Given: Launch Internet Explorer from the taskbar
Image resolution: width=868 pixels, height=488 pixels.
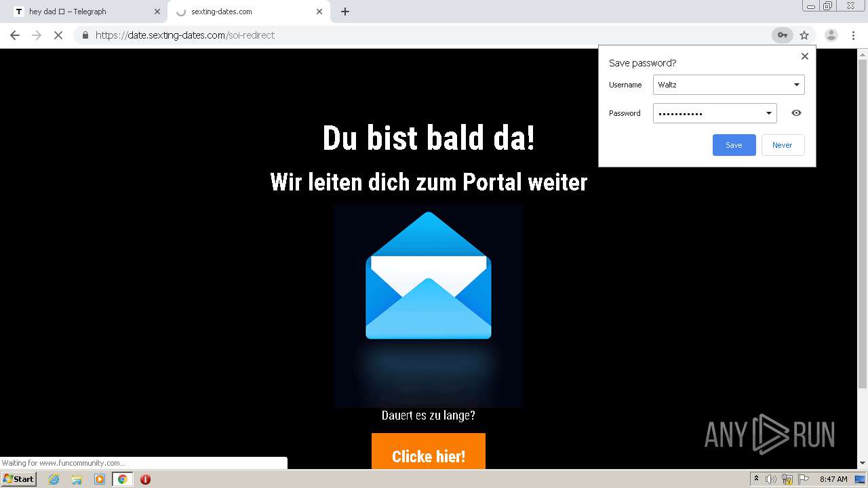Looking at the screenshot, I should (x=54, y=479).
